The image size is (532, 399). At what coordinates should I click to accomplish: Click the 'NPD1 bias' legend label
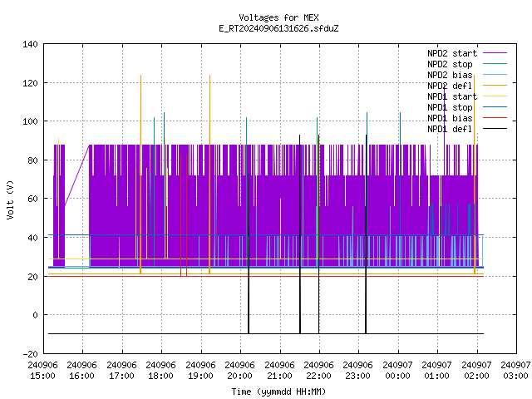pyautogui.click(x=450, y=118)
